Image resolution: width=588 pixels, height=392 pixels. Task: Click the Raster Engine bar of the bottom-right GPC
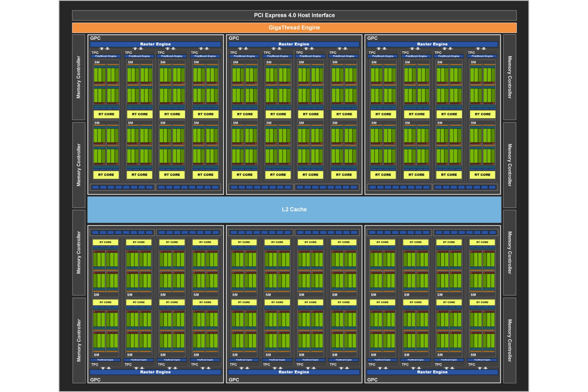point(432,372)
